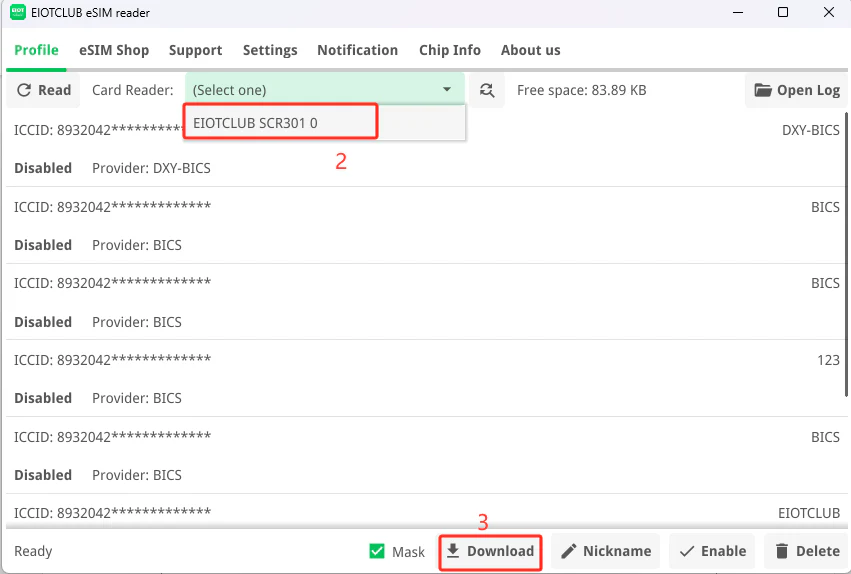Open the eSIM Shop tab

click(114, 50)
